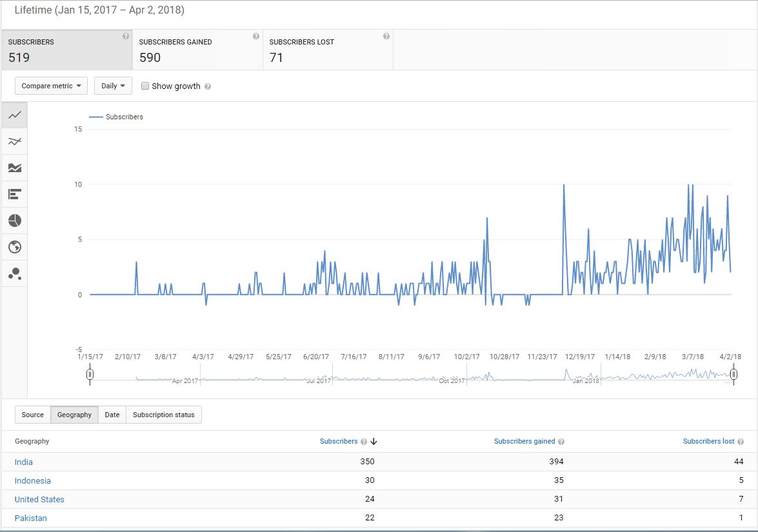The image size is (758, 532).
Task: Click United States' 24 subscribers value
Action: tap(370, 498)
